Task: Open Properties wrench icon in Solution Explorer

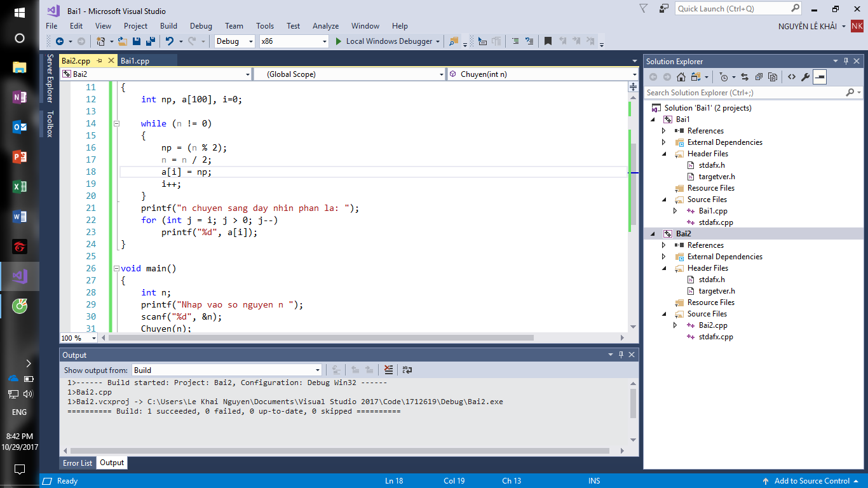Action: 805,77
